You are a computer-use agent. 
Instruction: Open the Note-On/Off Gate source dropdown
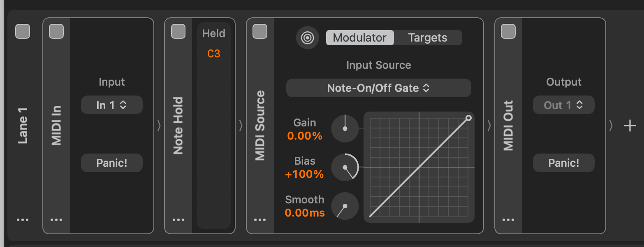tap(379, 88)
